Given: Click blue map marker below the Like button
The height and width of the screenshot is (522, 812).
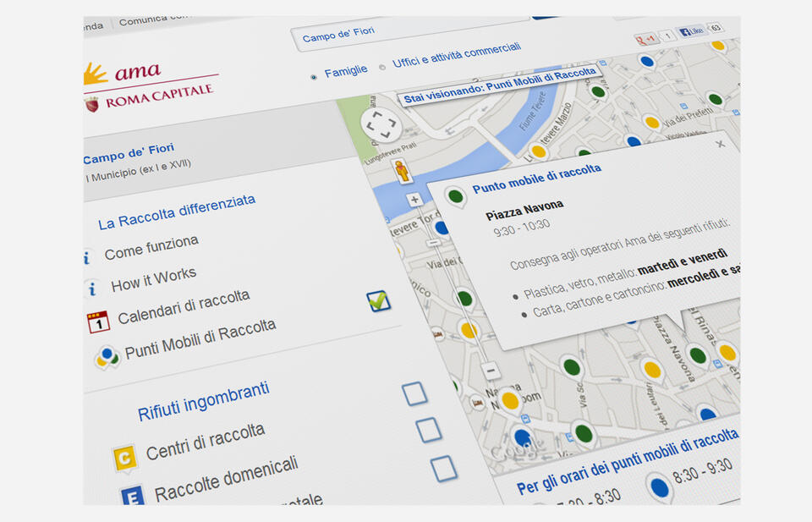Looking at the screenshot, I should click(x=647, y=63).
